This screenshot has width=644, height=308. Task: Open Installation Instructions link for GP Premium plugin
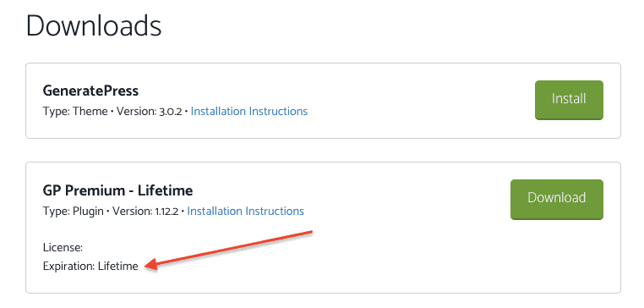246,211
